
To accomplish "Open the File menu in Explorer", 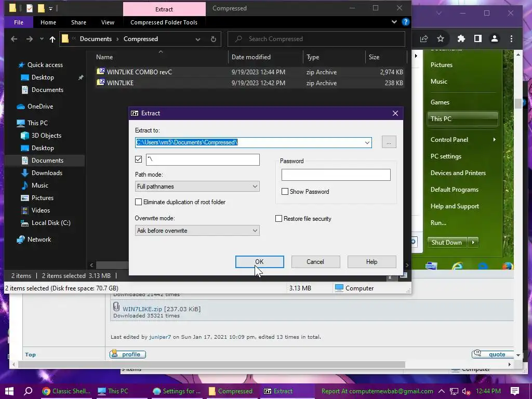I will [19, 22].
